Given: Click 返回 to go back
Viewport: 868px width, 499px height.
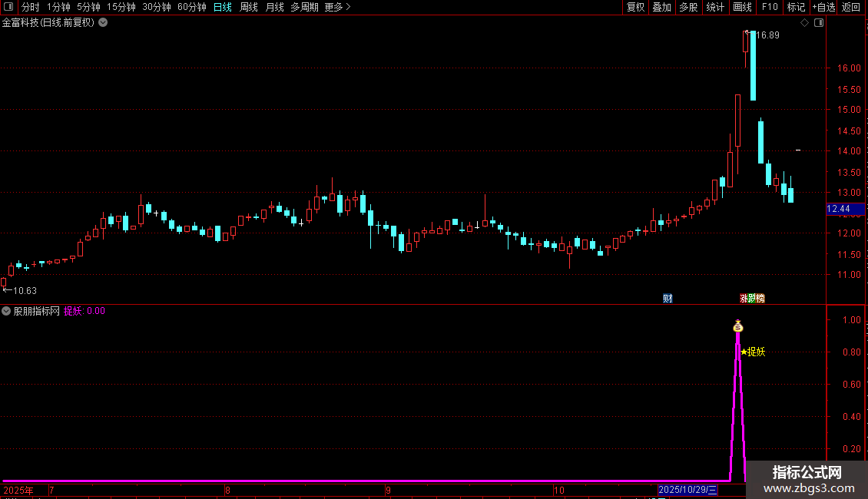Looking at the screenshot, I should pyautogui.click(x=851, y=7).
